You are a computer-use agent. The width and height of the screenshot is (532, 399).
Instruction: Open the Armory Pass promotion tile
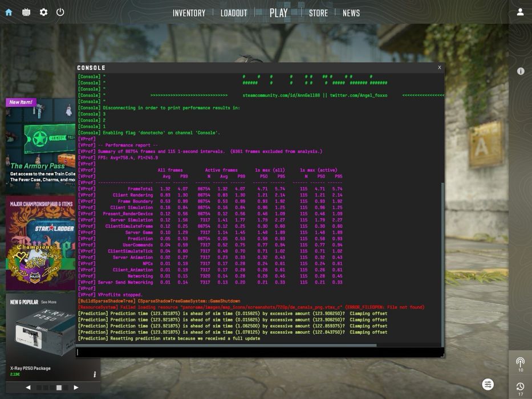[x=40, y=146]
